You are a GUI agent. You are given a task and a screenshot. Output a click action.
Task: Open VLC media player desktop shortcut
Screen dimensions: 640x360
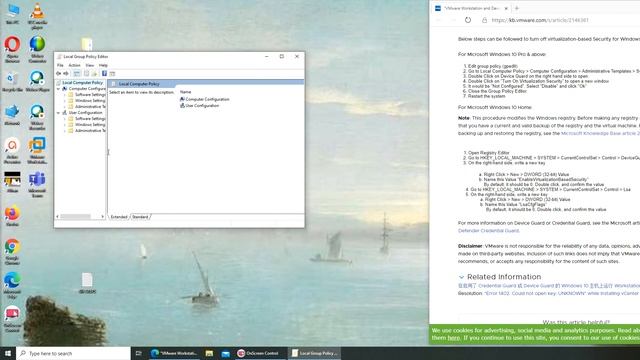point(37,16)
